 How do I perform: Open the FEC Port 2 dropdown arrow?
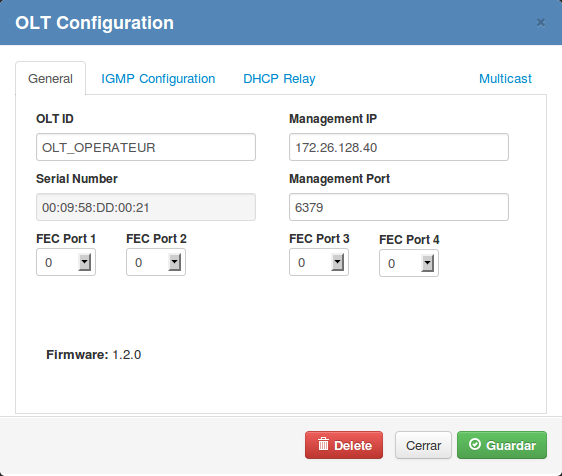point(175,262)
